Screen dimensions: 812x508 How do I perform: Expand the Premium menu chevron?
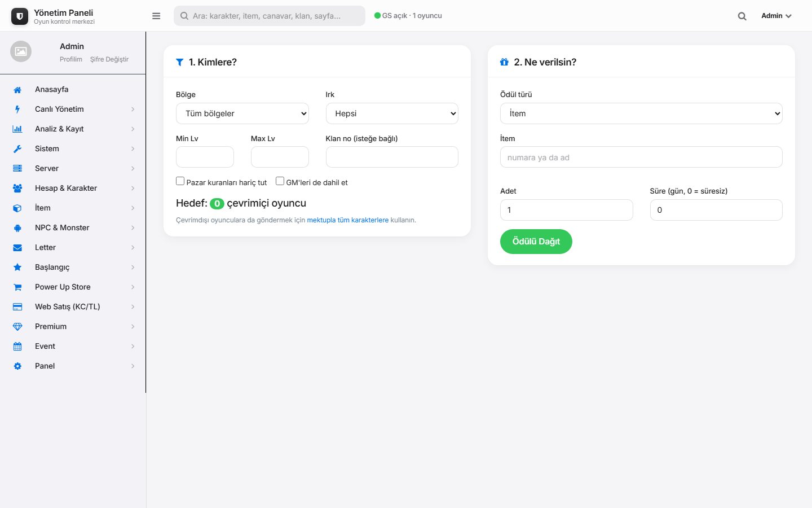pyautogui.click(x=133, y=327)
